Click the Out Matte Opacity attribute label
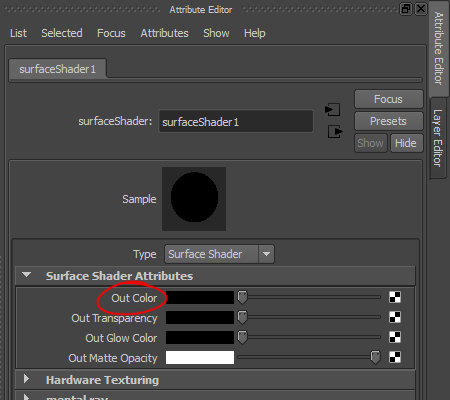Image resolution: width=450 pixels, height=400 pixels. point(113,358)
